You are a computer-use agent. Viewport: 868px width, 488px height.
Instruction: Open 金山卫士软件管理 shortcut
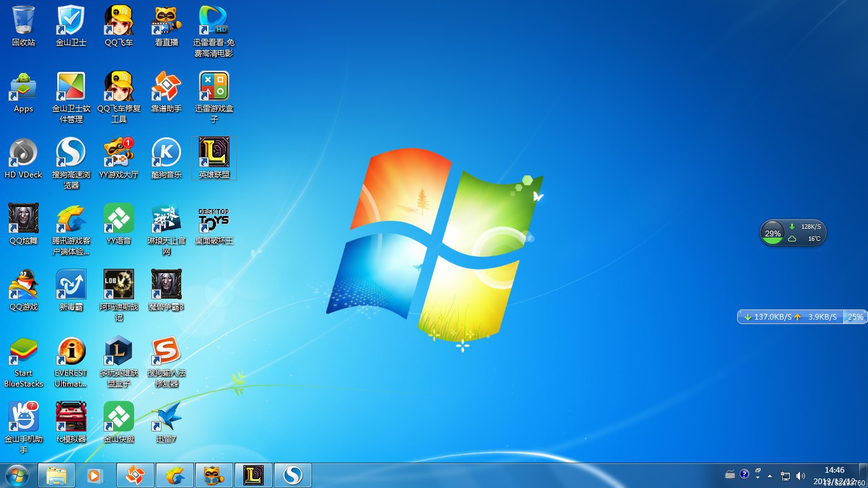[71, 97]
